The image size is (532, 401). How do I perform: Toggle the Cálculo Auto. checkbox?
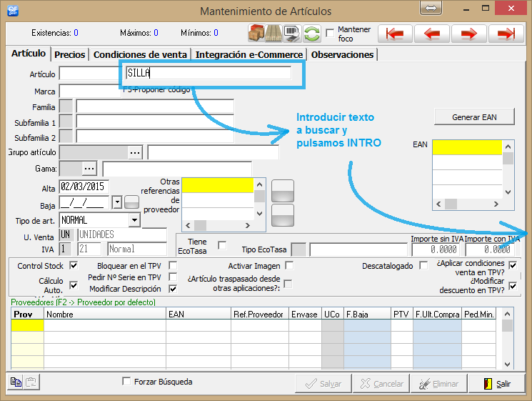74,285
